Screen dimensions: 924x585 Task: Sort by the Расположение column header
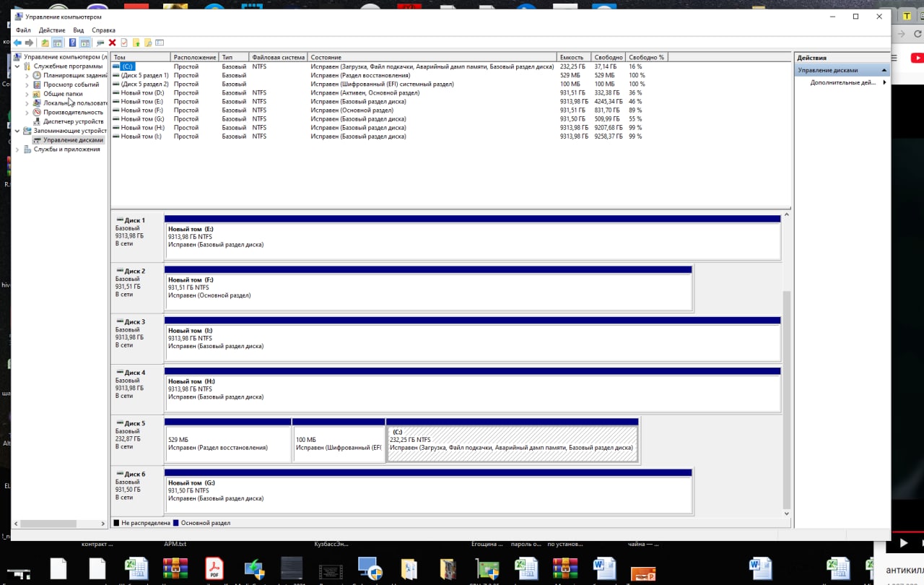click(195, 57)
